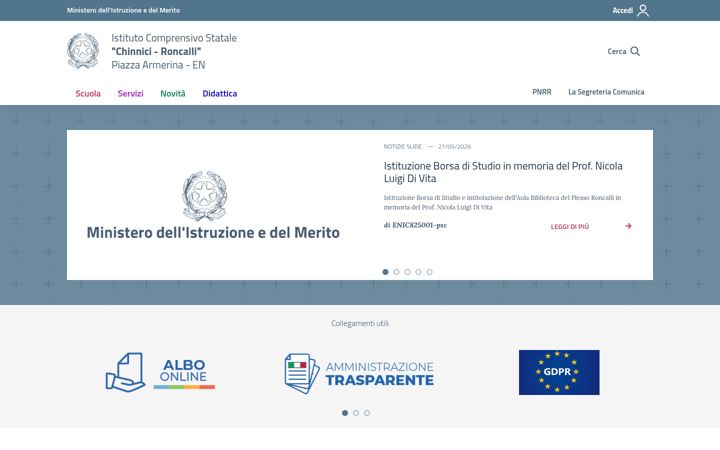Select the fifth news slide dot

(x=429, y=272)
